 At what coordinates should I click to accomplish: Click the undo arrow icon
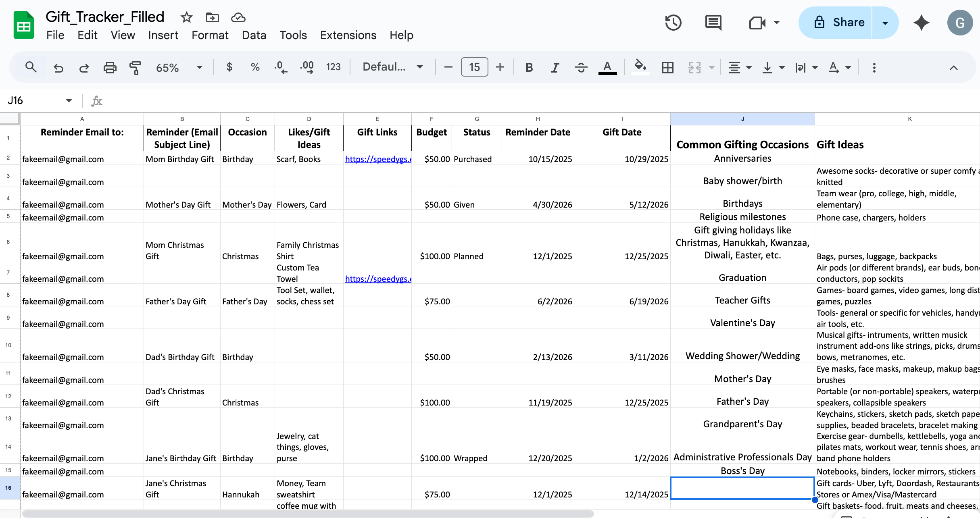point(58,67)
